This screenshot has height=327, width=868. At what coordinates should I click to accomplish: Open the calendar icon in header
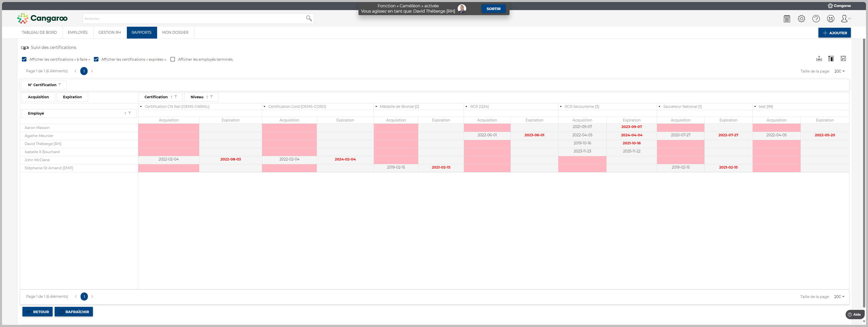click(787, 19)
